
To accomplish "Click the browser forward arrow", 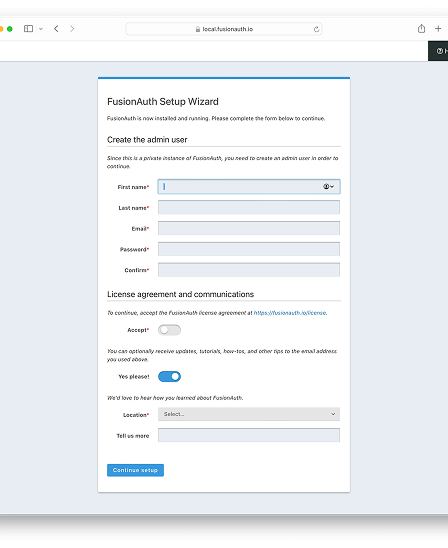I will 72,29.
